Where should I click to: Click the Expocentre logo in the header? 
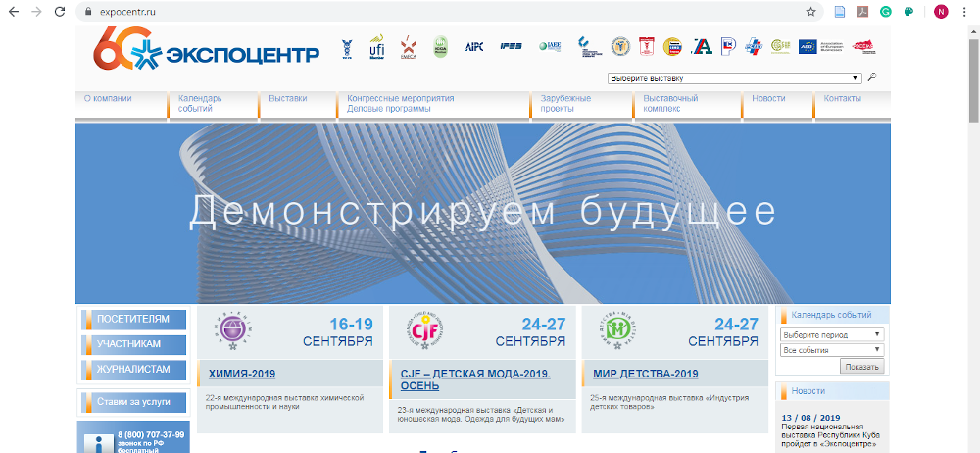tap(206, 49)
